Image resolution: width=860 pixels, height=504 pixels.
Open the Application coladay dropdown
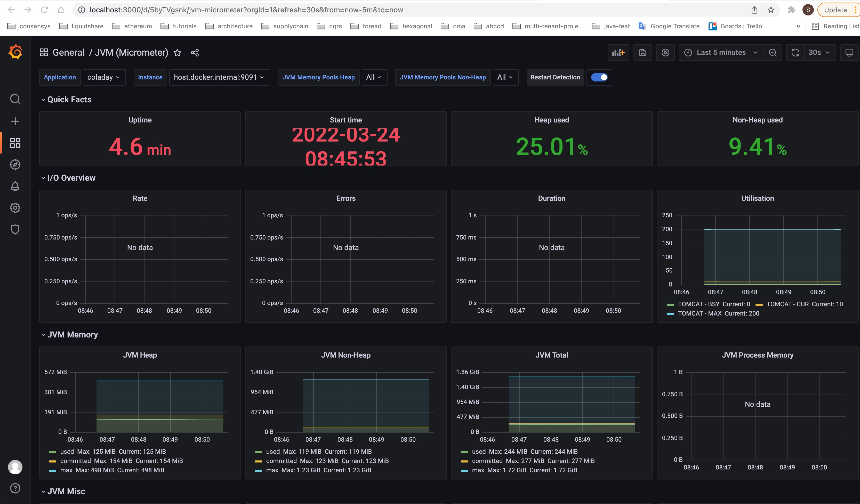(x=103, y=77)
